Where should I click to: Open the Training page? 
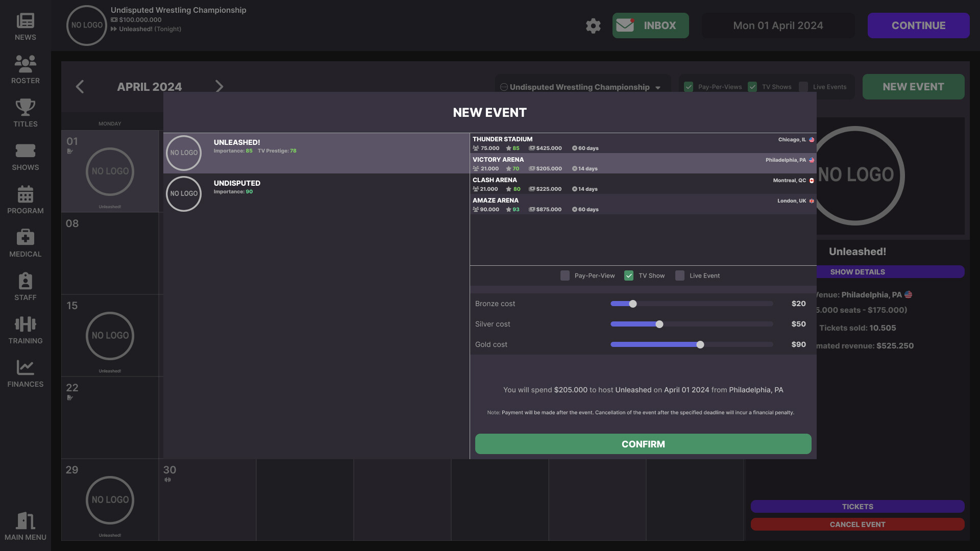[25, 329]
